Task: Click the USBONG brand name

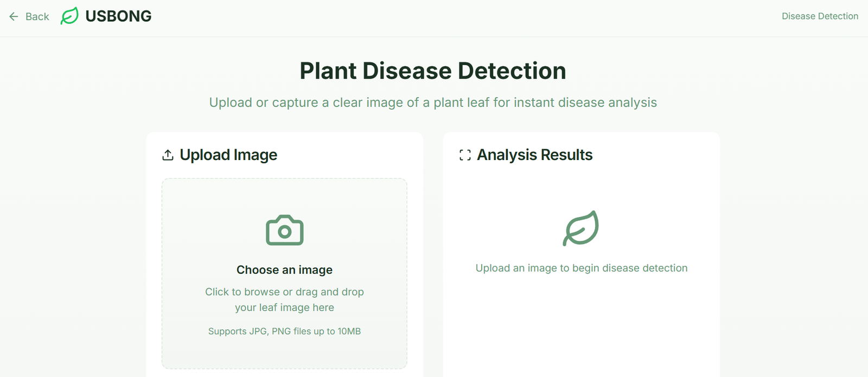Action: pos(118,16)
